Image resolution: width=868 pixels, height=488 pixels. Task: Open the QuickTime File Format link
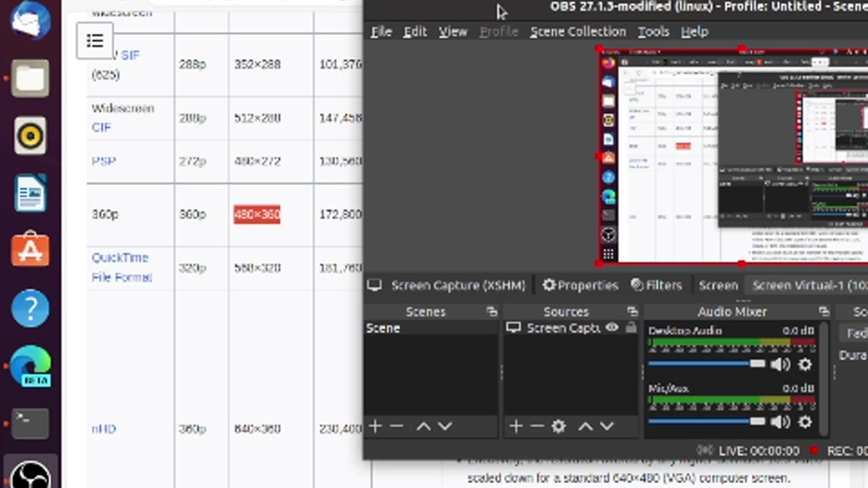click(x=121, y=267)
